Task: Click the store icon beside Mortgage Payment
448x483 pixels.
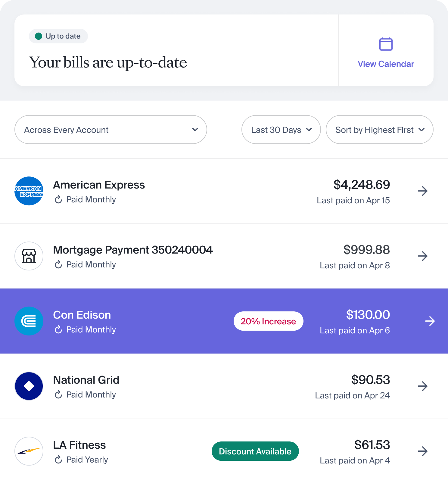Action: pos(29,256)
